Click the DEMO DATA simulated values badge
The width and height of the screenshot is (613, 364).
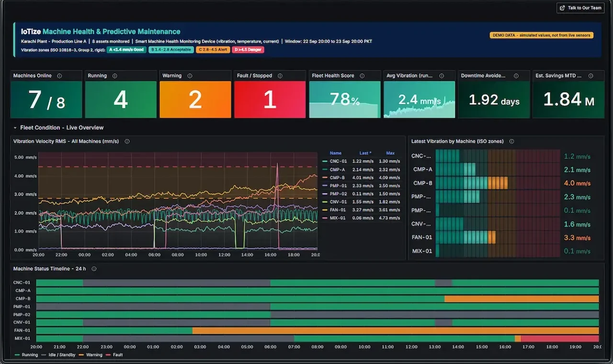542,35
